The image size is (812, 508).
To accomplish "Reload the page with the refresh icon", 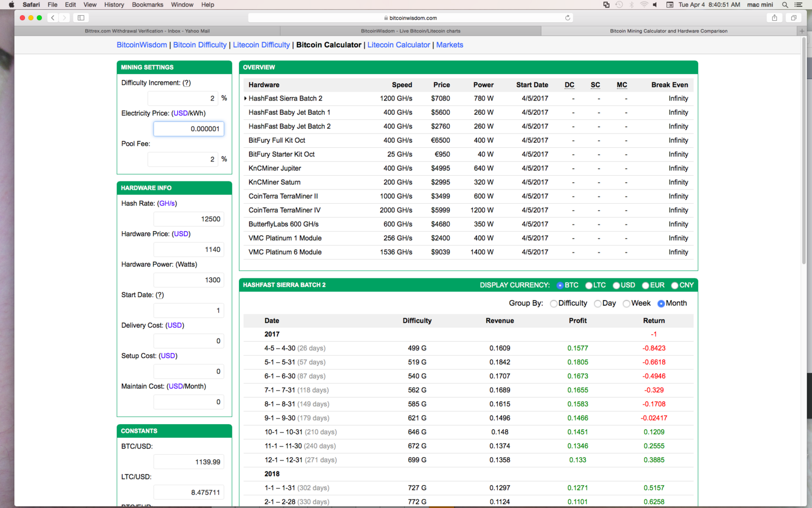I will coord(568,18).
